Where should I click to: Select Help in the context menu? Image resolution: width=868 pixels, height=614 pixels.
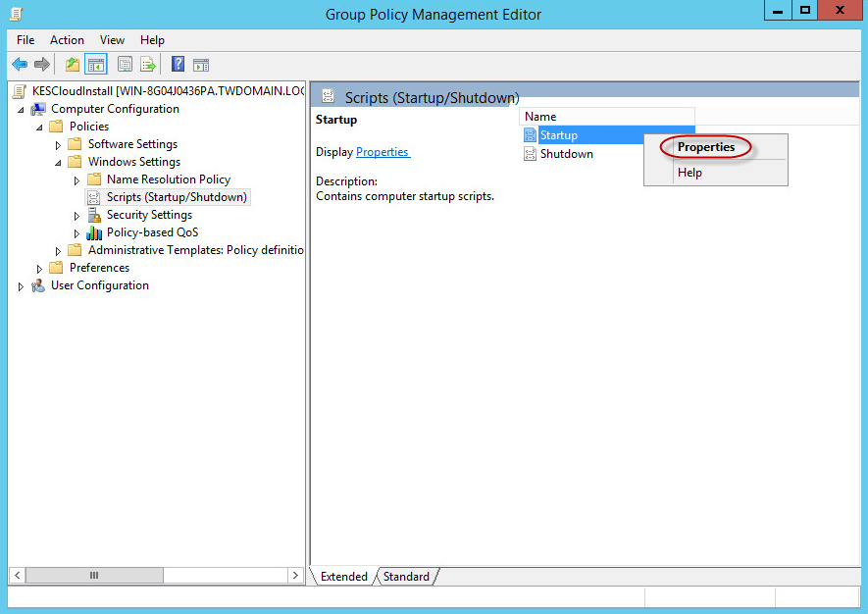point(689,172)
